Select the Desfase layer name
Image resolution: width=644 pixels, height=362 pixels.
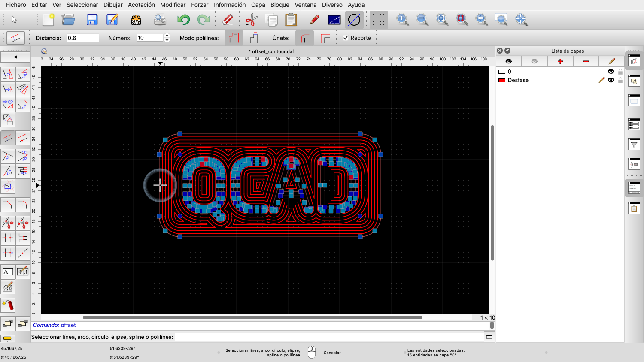pyautogui.click(x=518, y=80)
